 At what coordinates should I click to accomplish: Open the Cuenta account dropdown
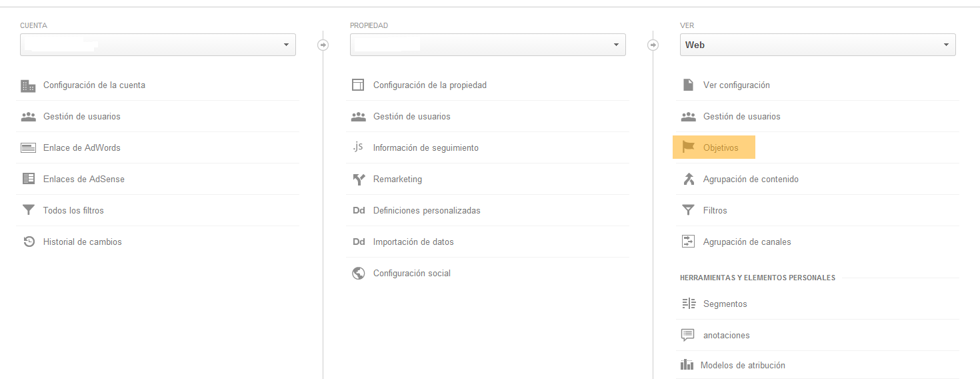coord(158,45)
